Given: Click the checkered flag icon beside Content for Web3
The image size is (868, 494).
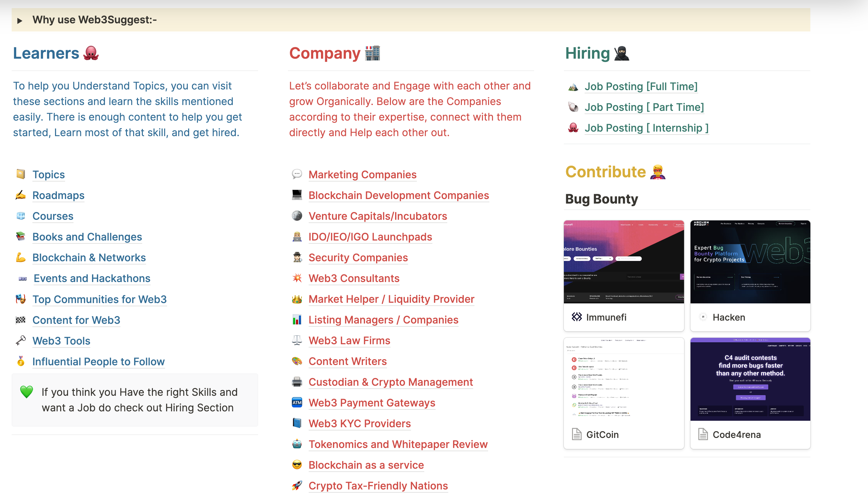Looking at the screenshot, I should click(x=21, y=320).
